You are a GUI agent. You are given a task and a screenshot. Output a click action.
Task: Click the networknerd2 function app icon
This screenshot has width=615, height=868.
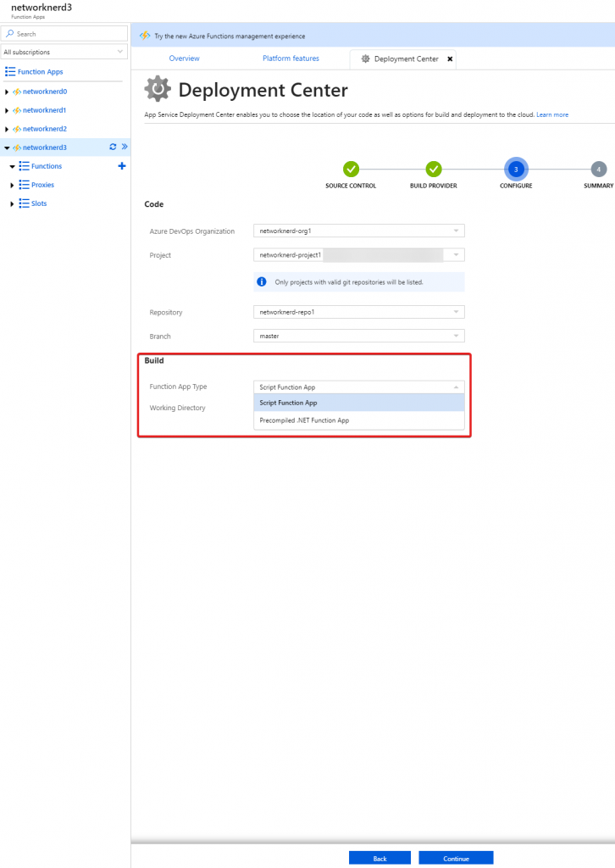click(x=17, y=129)
